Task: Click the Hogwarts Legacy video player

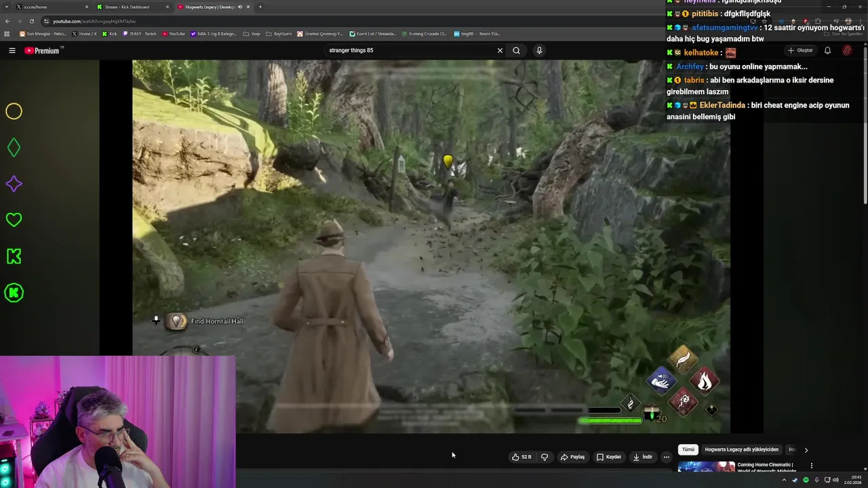Action: (x=431, y=247)
